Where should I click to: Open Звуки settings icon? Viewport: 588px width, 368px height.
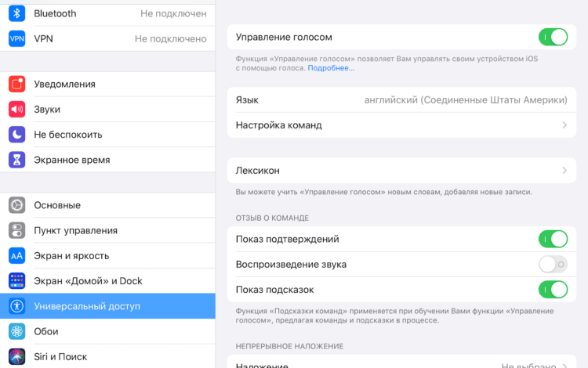tap(17, 109)
